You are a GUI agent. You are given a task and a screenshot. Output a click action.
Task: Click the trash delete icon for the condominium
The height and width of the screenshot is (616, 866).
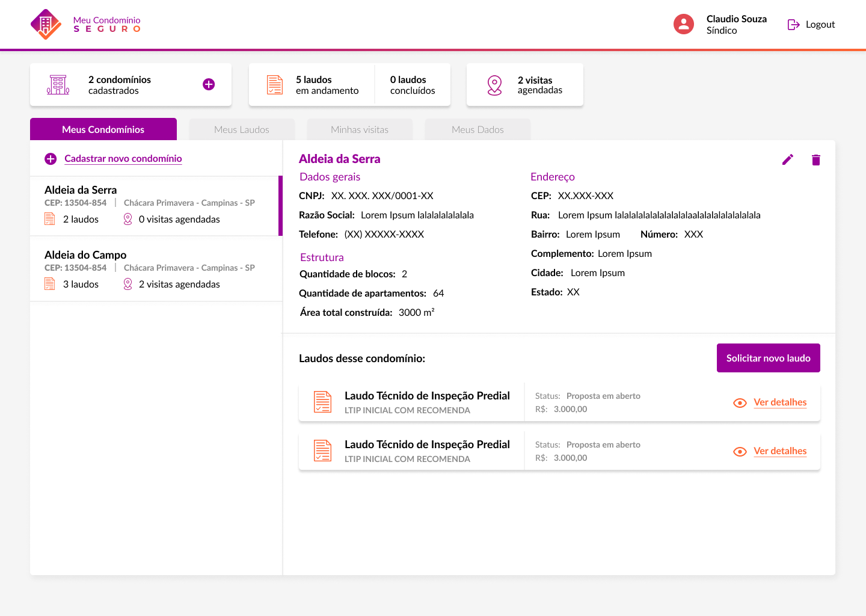pyautogui.click(x=815, y=160)
